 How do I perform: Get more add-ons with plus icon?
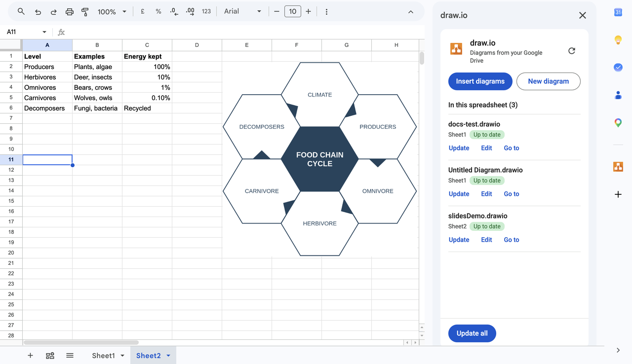point(618,194)
